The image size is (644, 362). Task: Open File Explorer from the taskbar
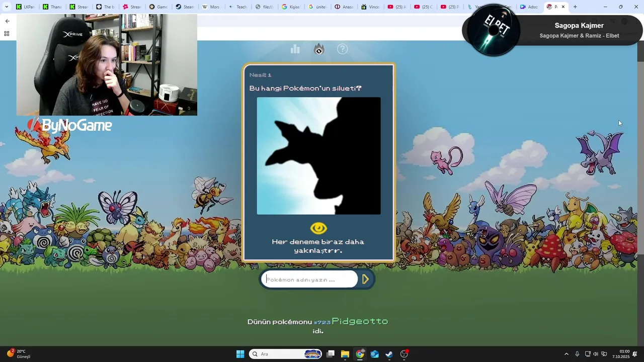tap(345, 354)
